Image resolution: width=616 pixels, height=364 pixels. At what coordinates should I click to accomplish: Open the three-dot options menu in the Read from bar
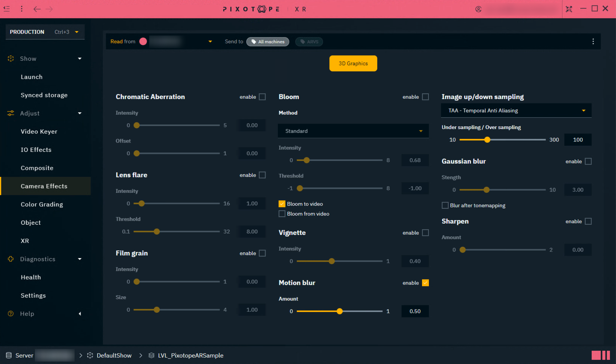[x=593, y=42]
